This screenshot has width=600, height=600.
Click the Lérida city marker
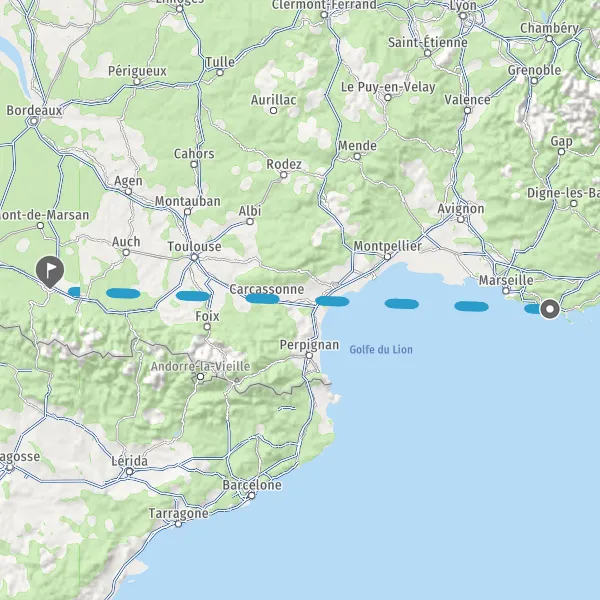point(130,471)
